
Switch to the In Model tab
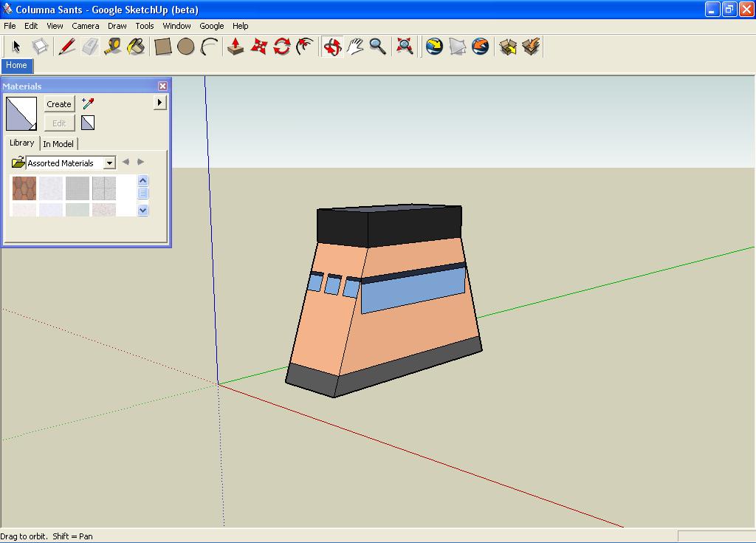58,144
